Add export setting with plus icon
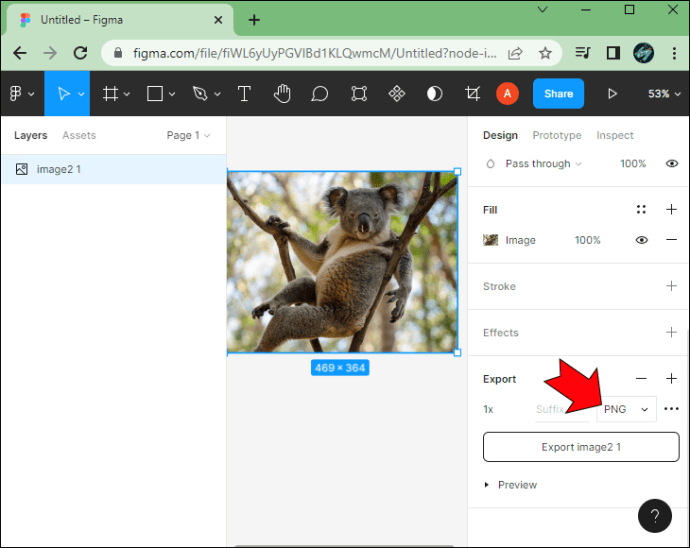 point(671,379)
